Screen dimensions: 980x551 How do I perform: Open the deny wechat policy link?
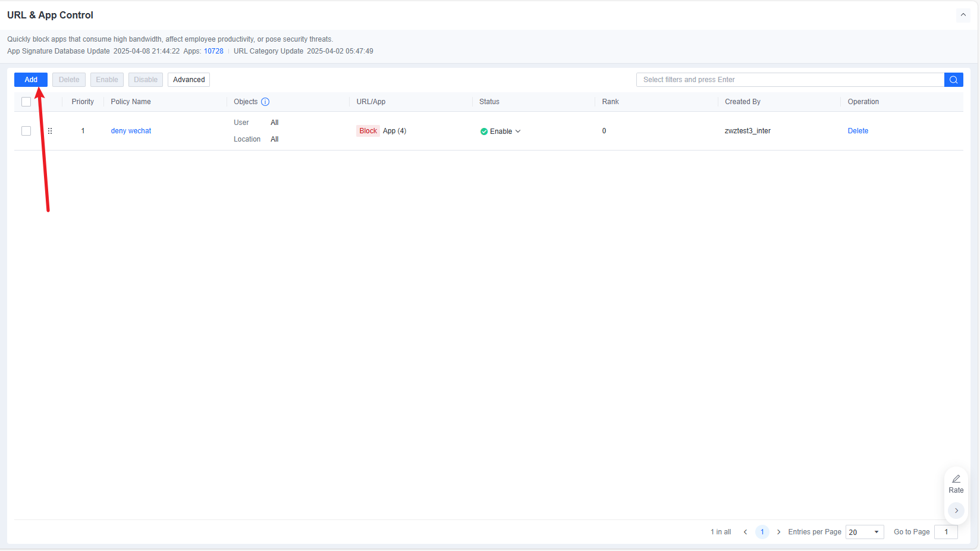131,131
